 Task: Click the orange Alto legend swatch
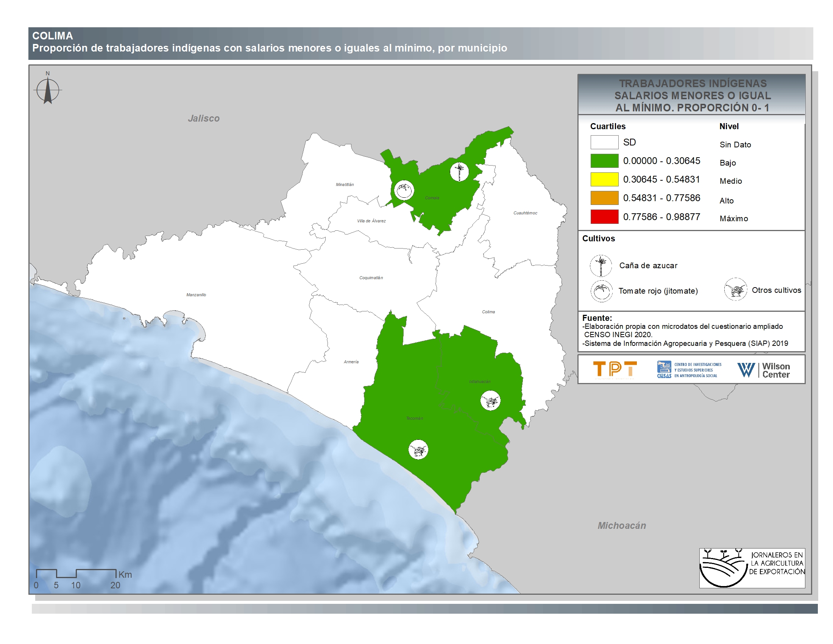(x=604, y=198)
